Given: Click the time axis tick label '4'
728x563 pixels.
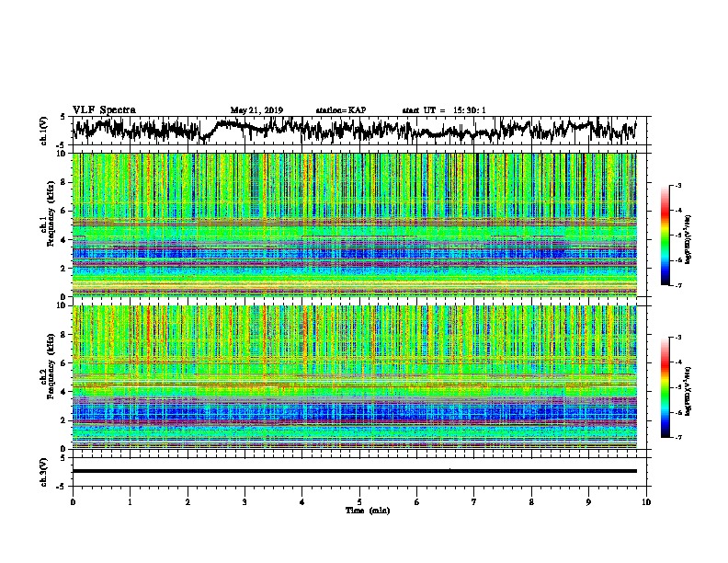Looking at the screenshot, I should [302, 502].
